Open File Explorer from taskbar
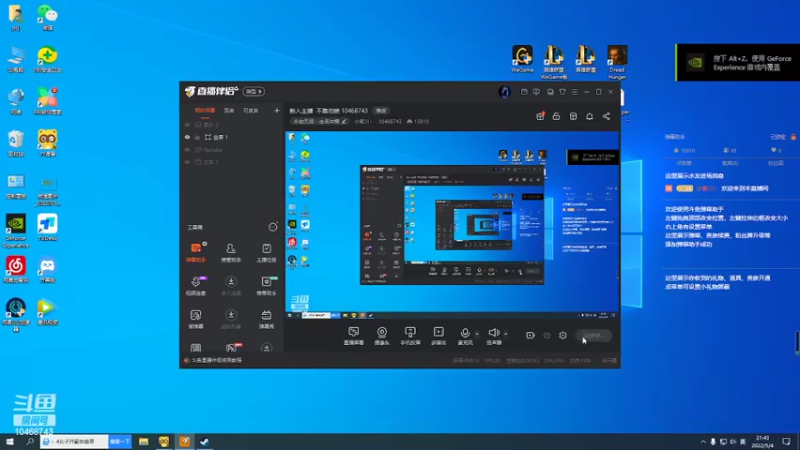The width and height of the screenshot is (800, 450). tap(143, 441)
